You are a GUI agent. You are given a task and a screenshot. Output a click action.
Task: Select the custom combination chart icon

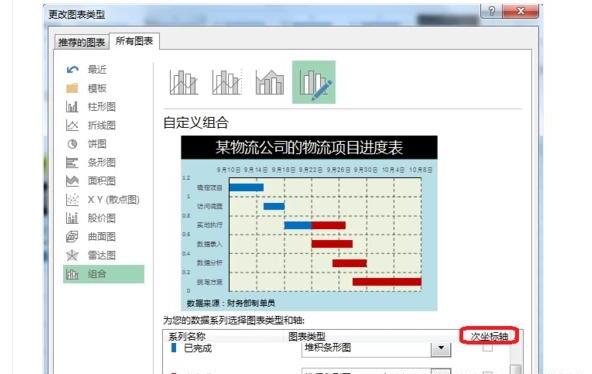coord(313,82)
